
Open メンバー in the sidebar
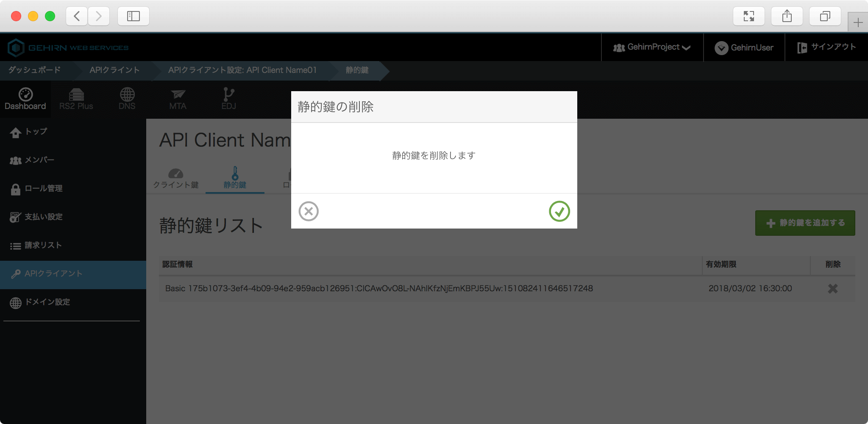click(39, 160)
